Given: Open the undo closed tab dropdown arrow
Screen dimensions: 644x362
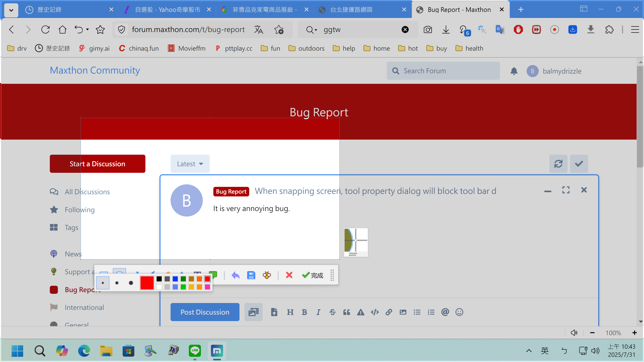Looking at the screenshot, I should (x=88, y=29).
